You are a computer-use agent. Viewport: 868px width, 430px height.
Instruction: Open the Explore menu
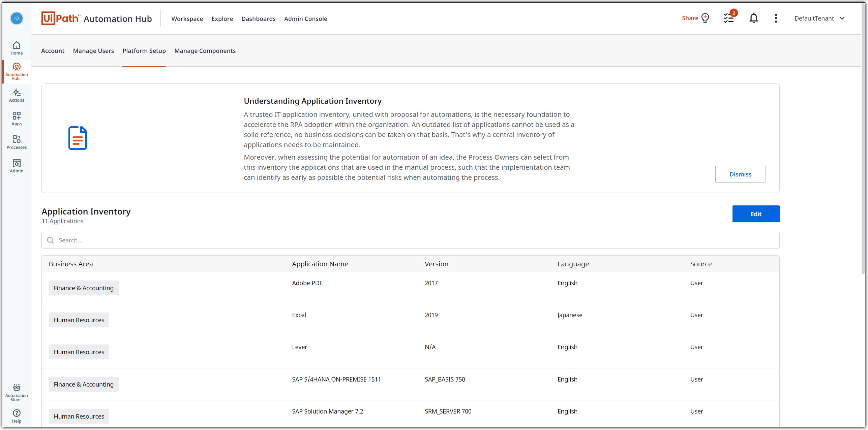tap(222, 19)
